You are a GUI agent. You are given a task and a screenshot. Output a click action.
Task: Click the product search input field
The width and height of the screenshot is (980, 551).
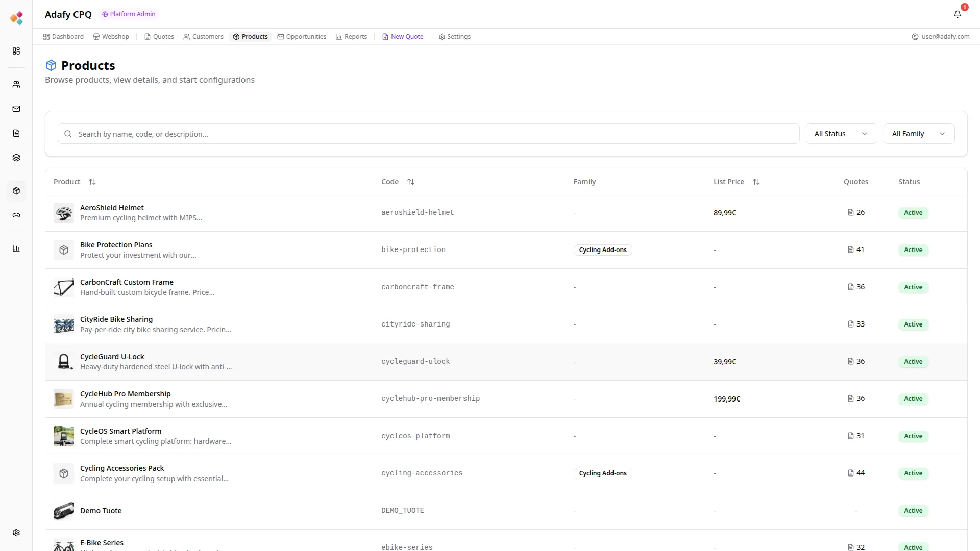coord(429,134)
